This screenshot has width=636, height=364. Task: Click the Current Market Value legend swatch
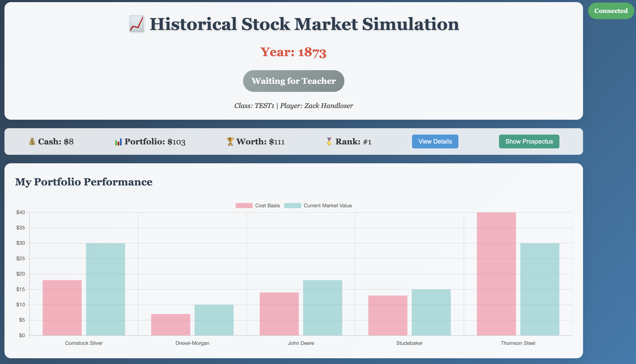[293, 206]
